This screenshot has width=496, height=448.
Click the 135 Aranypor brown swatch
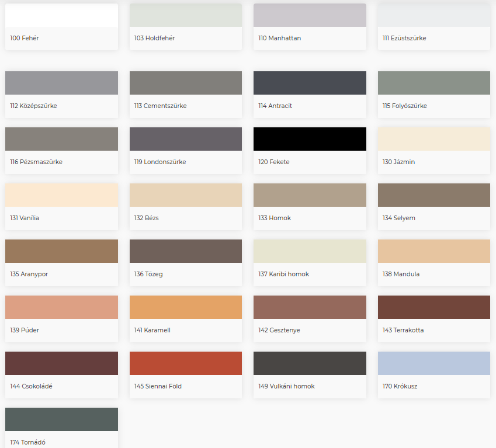click(x=61, y=251)
